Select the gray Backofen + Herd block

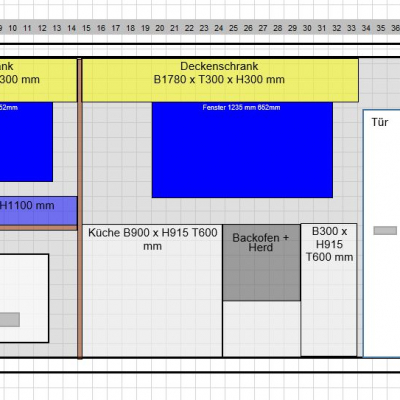click(262, 263)
